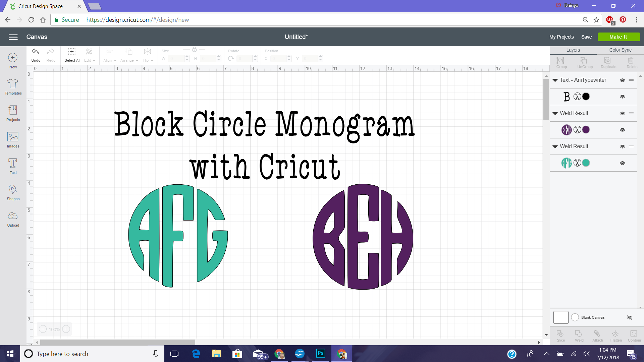Open the Projects panel in sidebar

[13, 113]
